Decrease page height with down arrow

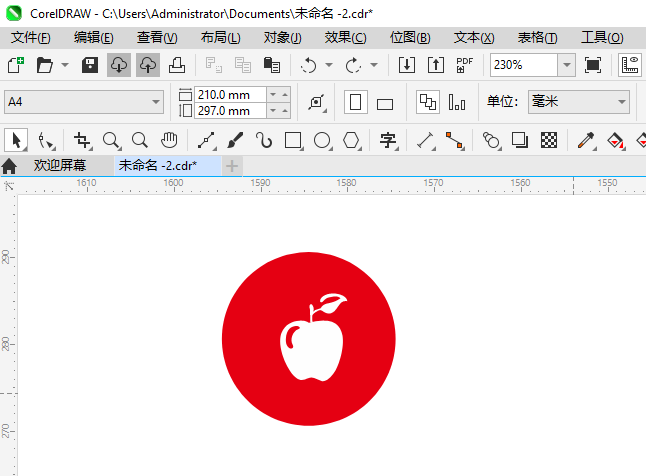tap(273, 111)
